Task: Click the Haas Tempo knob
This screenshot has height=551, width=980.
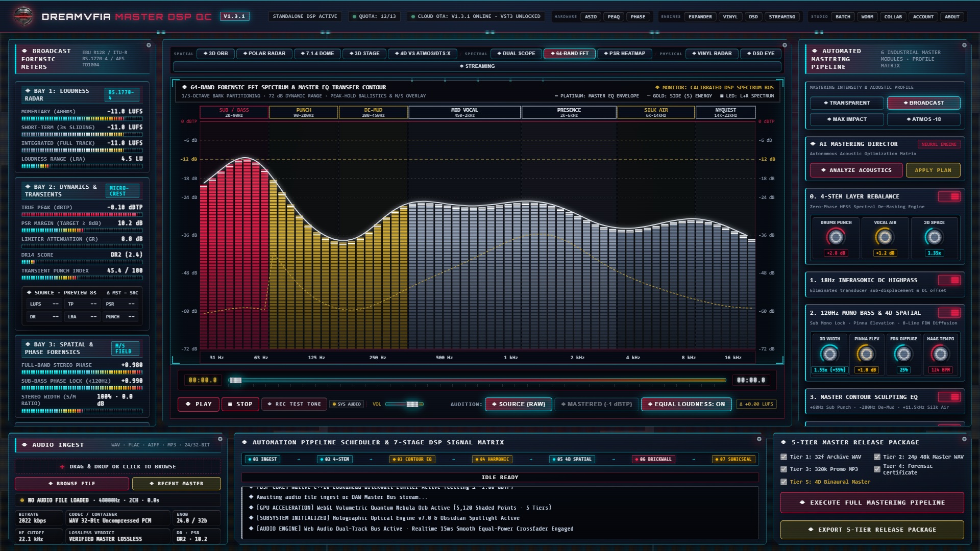Action: coord(940,354)
